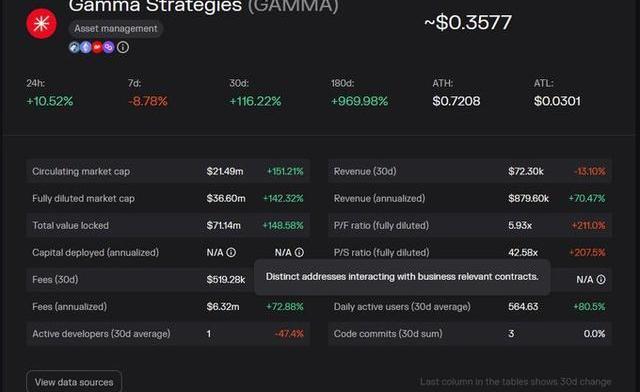Click the Ethereum chain icon
This screenshot has width=640, height=392.
point(86,47)
